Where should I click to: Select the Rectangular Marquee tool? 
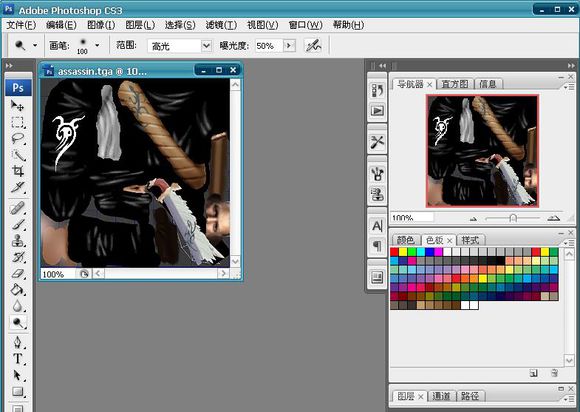pos(17,122)
